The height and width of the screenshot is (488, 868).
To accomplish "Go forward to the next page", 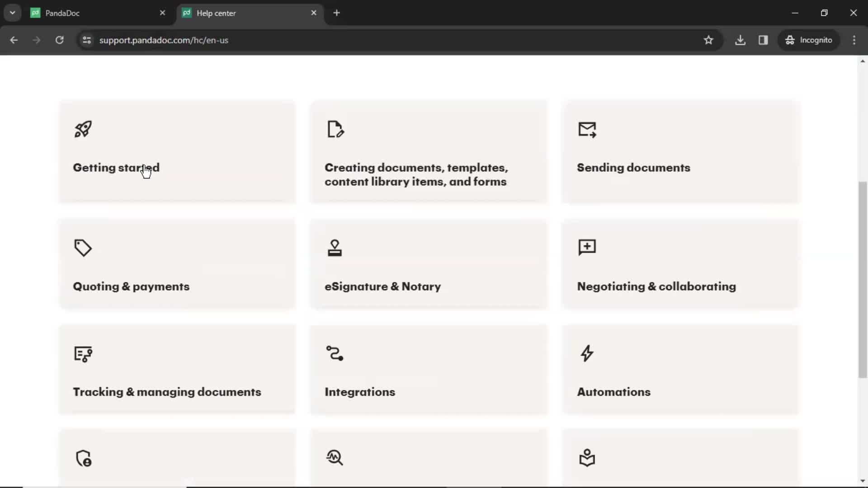I will point(37,40).
